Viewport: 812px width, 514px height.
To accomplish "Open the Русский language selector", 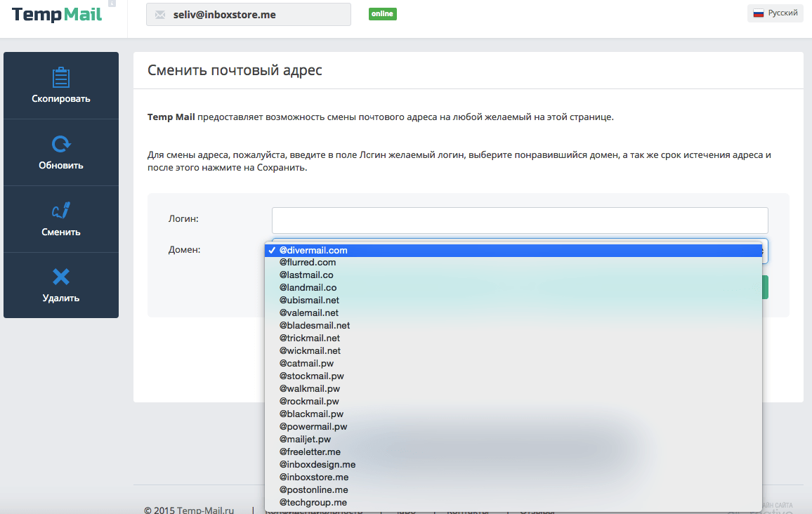I will click(775, 13).
